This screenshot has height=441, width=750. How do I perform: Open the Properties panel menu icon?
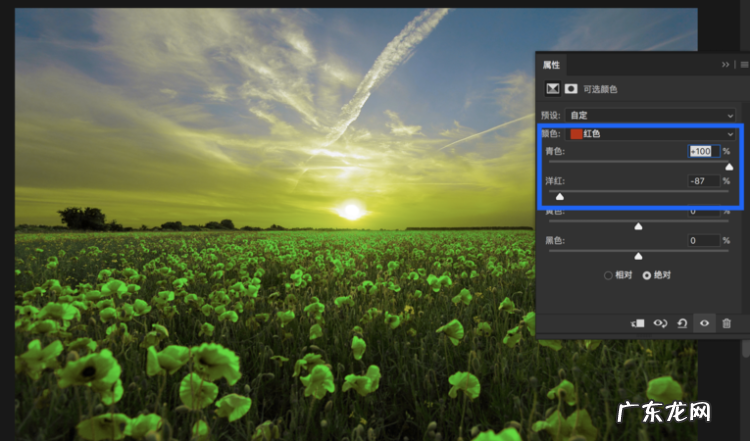tap(743, 64)
